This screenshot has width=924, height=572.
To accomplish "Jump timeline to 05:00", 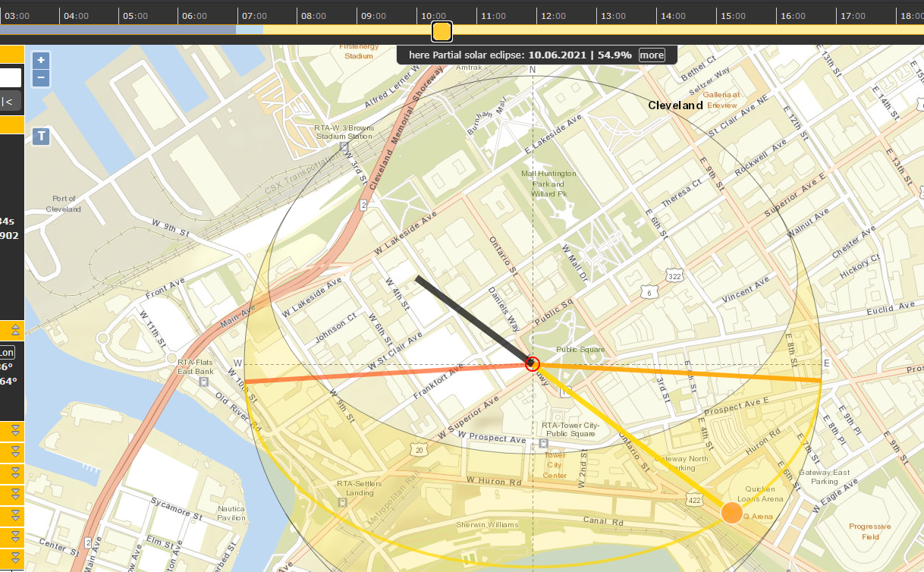I will point(135,15).
